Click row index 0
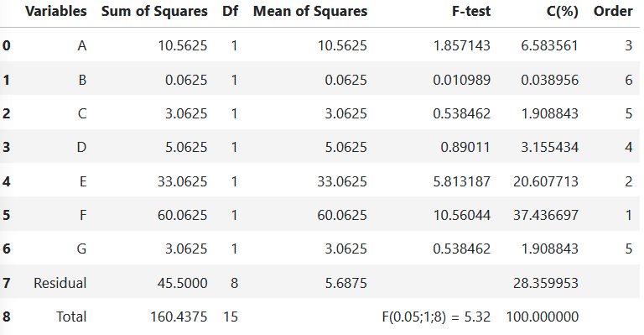 (x=6, y=45)
